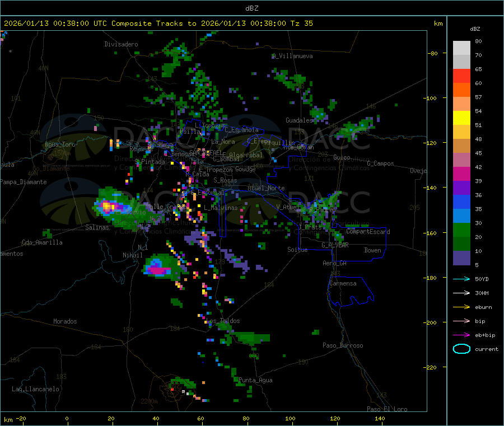Click the 'L_Malvinas' map label

[221, 208]
